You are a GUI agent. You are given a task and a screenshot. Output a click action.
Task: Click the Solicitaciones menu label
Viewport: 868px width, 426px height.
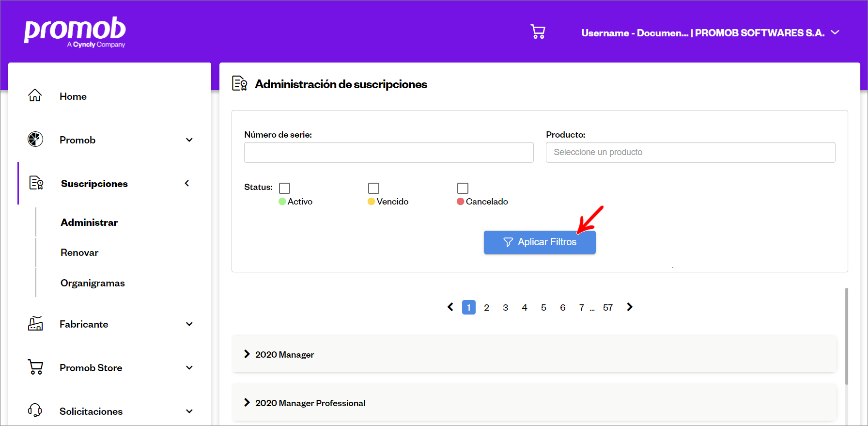pos(91,411)
